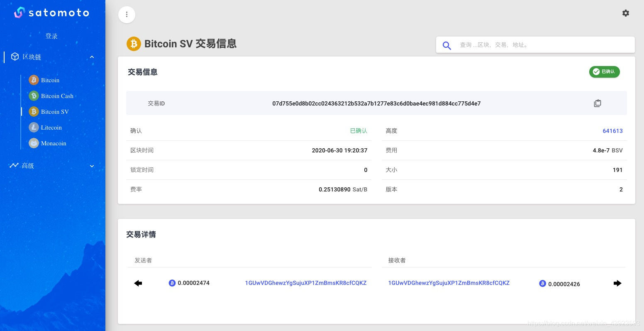Click the 区块链 menu label

(x=32, y=57)
